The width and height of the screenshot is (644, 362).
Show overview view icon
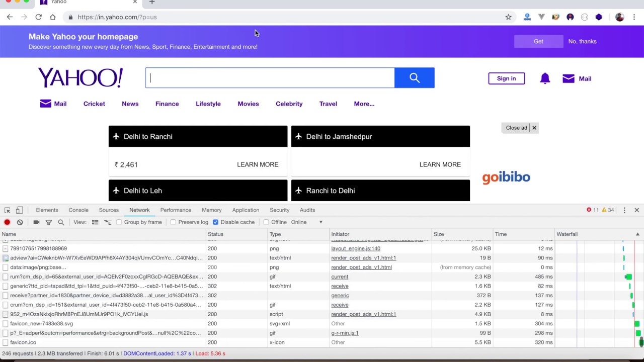coord(107,222)
